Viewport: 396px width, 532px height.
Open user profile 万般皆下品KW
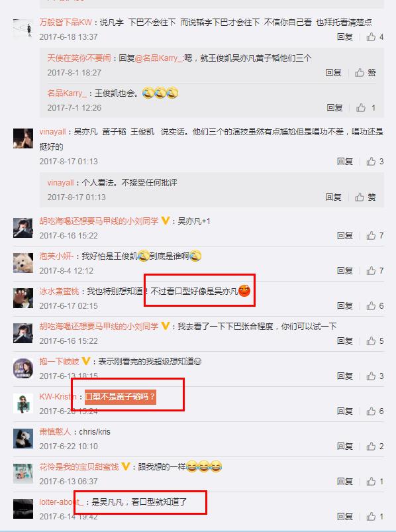coord(66,23)
